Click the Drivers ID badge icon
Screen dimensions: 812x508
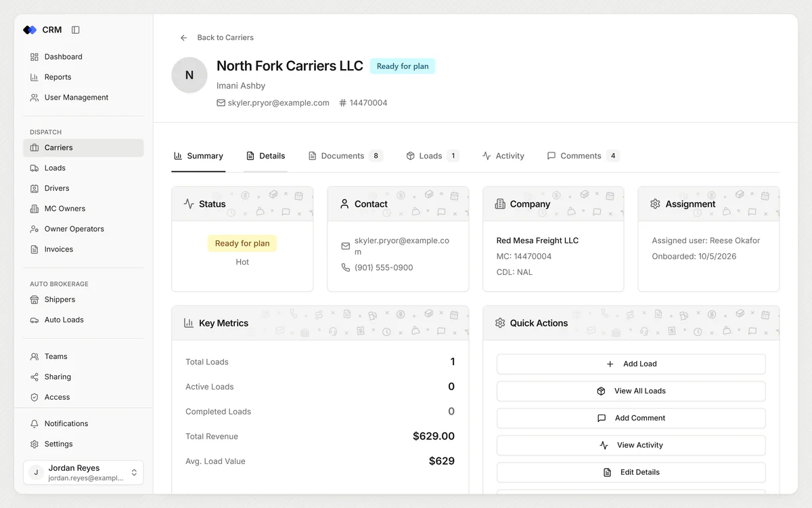(35, 188)
